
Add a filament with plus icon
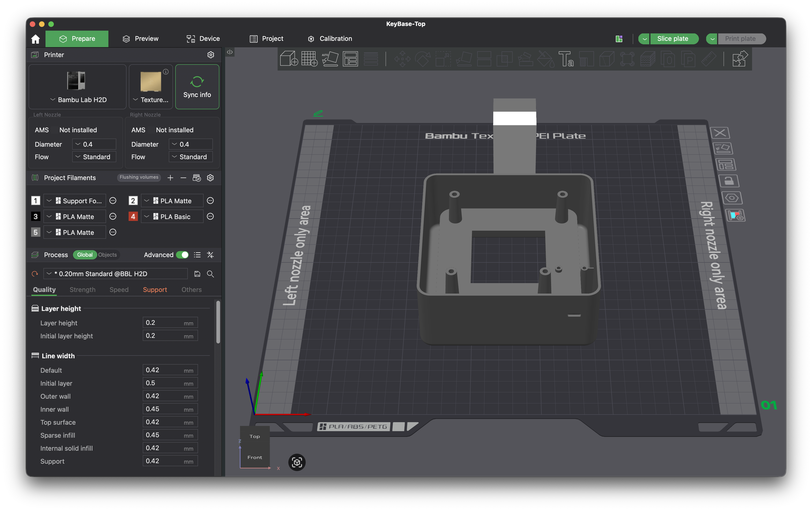[170, 178]
